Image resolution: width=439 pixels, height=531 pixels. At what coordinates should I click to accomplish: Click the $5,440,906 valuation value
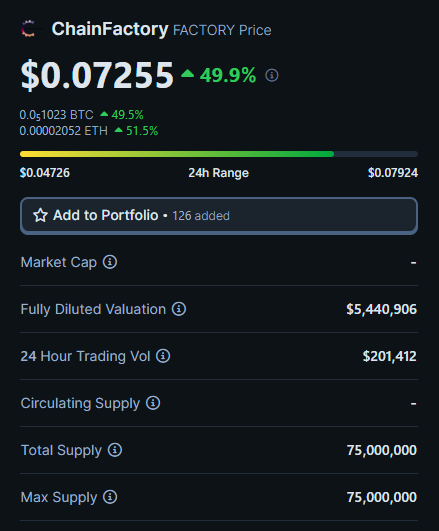(x=381, y=309)
